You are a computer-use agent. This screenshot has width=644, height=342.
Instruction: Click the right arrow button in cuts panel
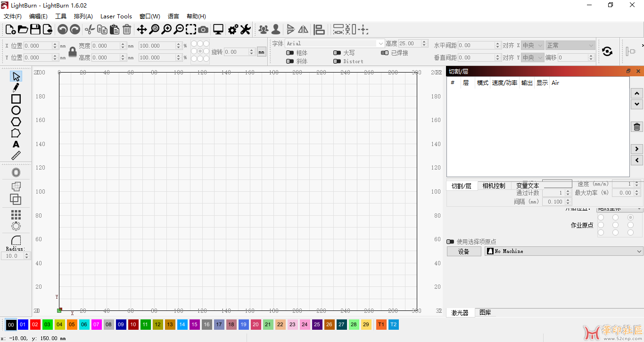pos(637,149)
